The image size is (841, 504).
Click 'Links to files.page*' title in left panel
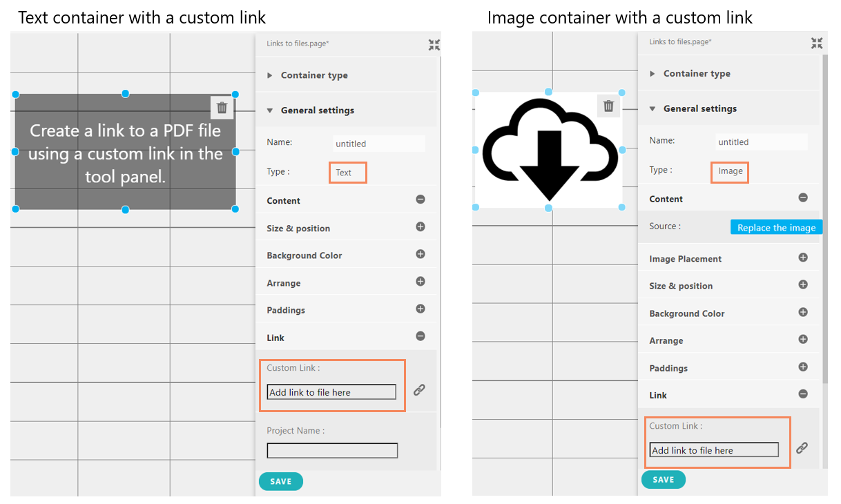tap(298, 43)
